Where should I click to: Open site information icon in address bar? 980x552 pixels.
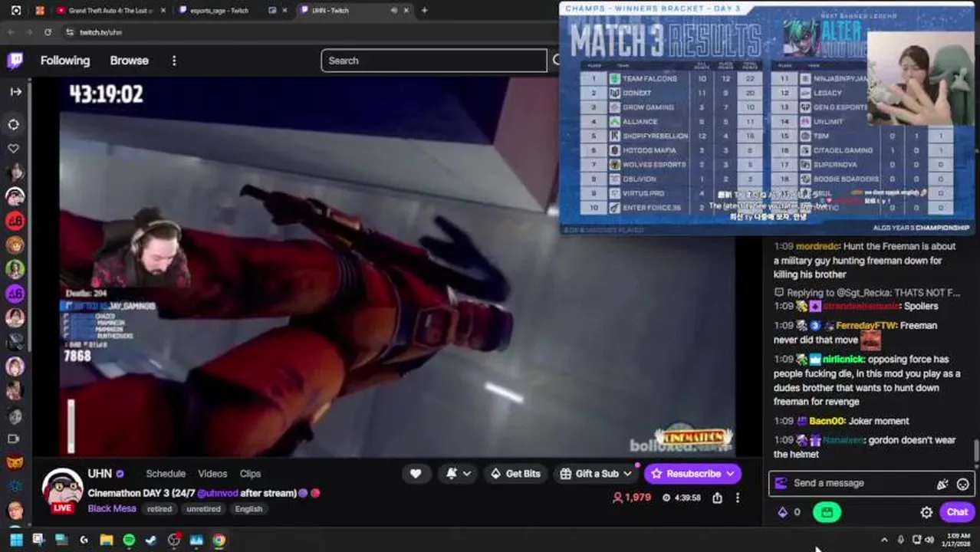click(70, 32)
